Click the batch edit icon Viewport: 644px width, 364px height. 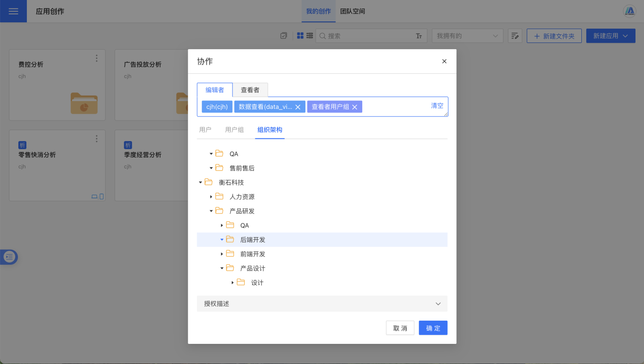[x=515, y=36]
